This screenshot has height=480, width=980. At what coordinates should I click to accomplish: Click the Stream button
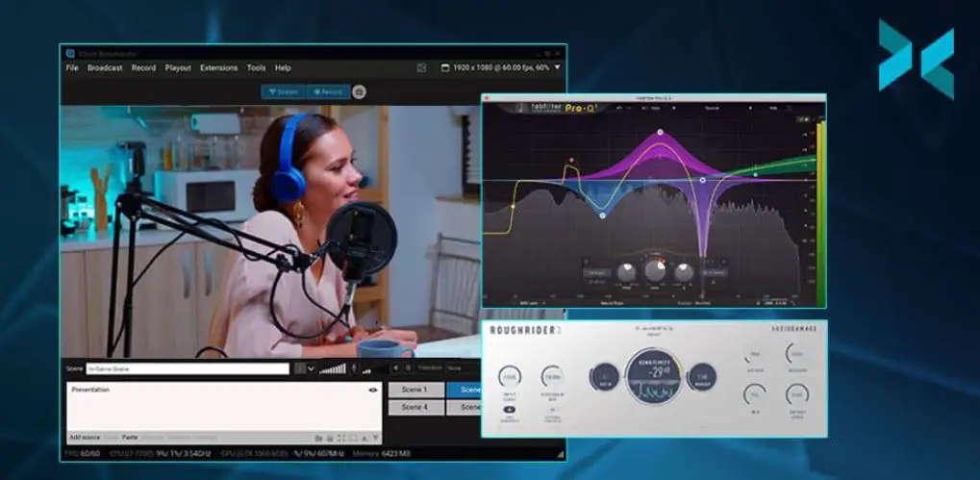pos(283,92)
